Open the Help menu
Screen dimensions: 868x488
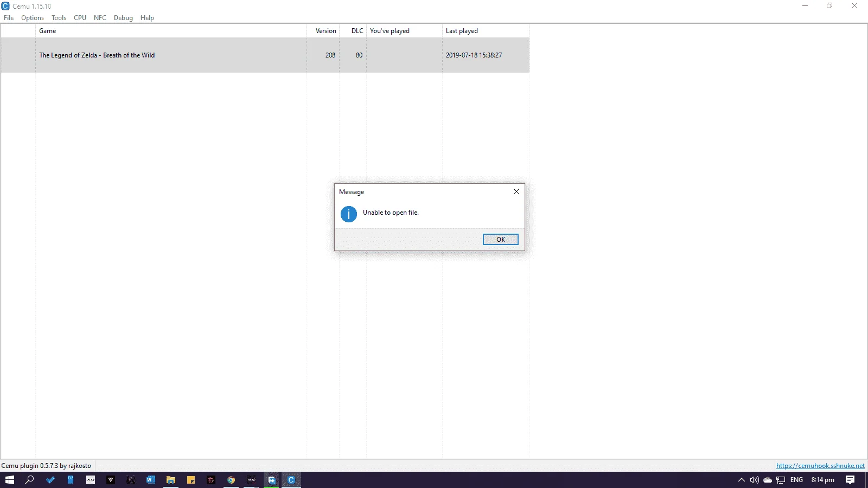click(147, 18)
